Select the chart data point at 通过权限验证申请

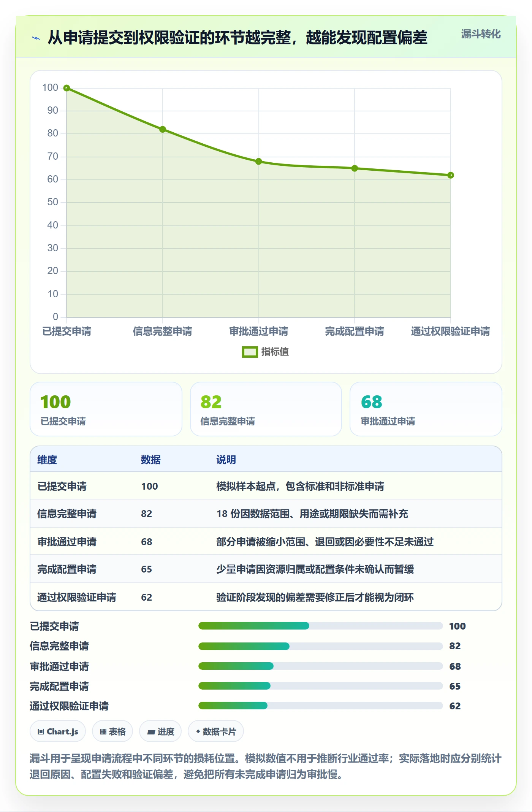point(451,175)
